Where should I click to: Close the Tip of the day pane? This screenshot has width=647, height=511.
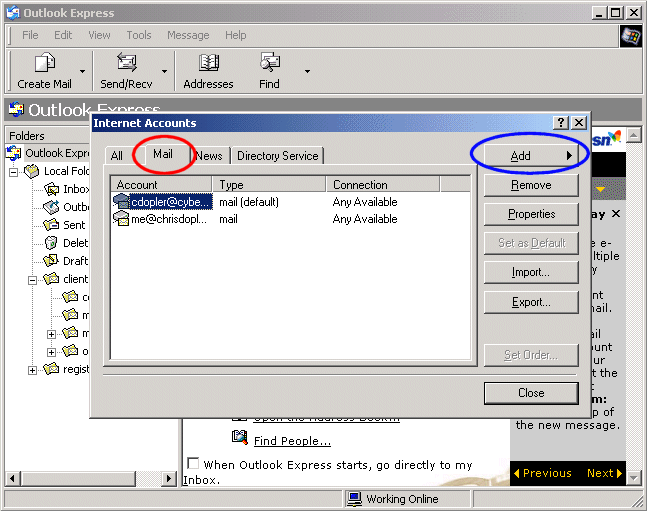616,214
